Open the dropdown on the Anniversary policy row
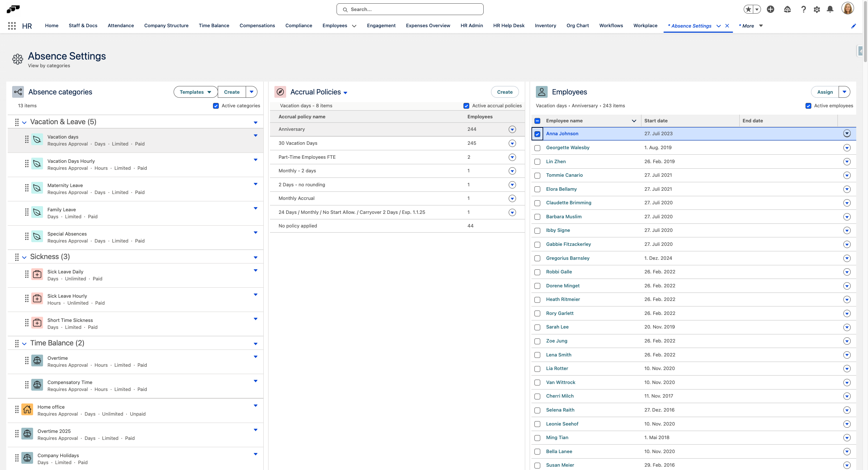 coord(512,129)
